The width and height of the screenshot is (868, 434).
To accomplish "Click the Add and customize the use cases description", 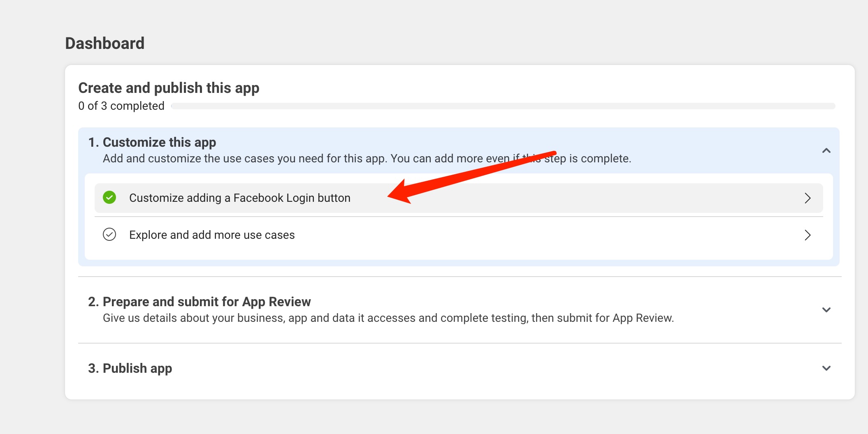I will click(367, 159).
